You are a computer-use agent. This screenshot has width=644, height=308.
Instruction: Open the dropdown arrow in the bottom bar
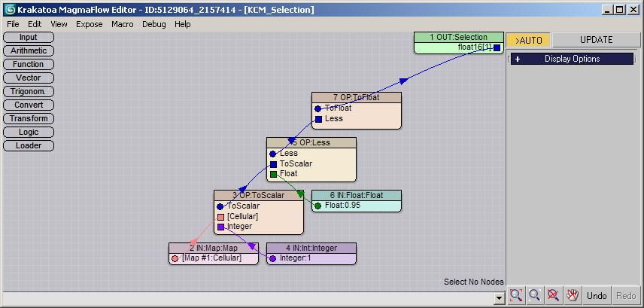tap(500, 297)
